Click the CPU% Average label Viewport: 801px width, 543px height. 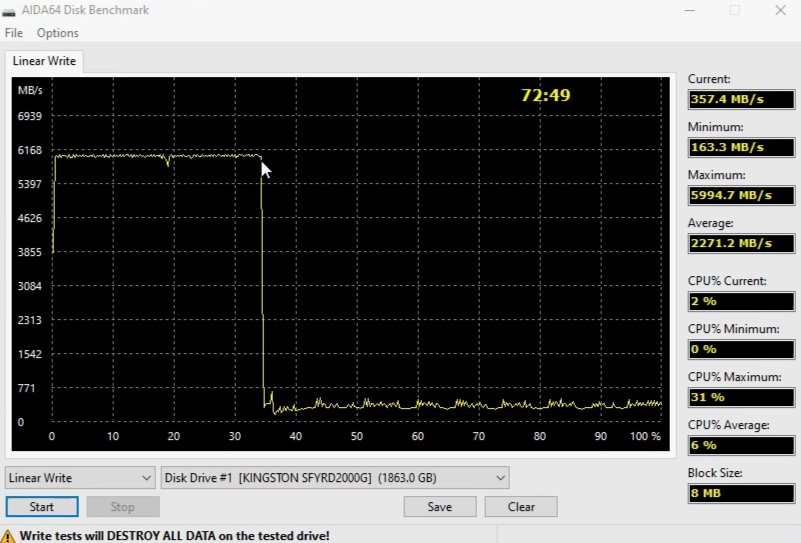(728, 425)
